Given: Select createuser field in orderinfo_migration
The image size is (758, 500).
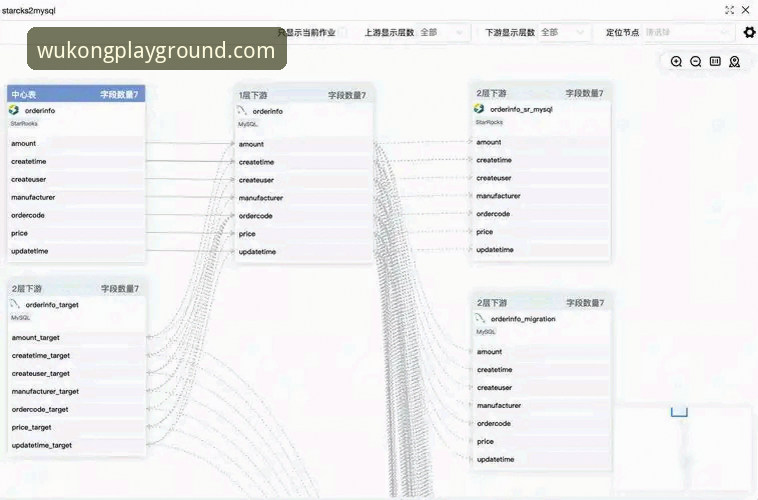Looking at the screenshot, I should [x=541, y=387].
